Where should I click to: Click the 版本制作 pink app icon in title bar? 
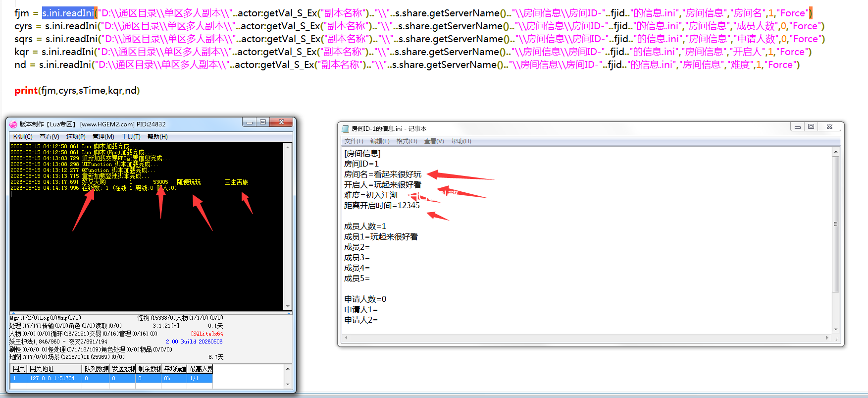[13, 124]
